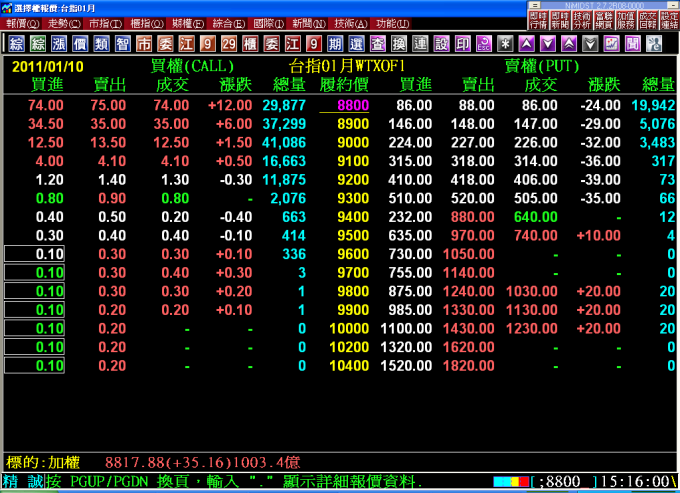Viewport: 680px width, 493px height.
Task: Open the purple chart toolbar icon
Action: [x=611, y=44]
